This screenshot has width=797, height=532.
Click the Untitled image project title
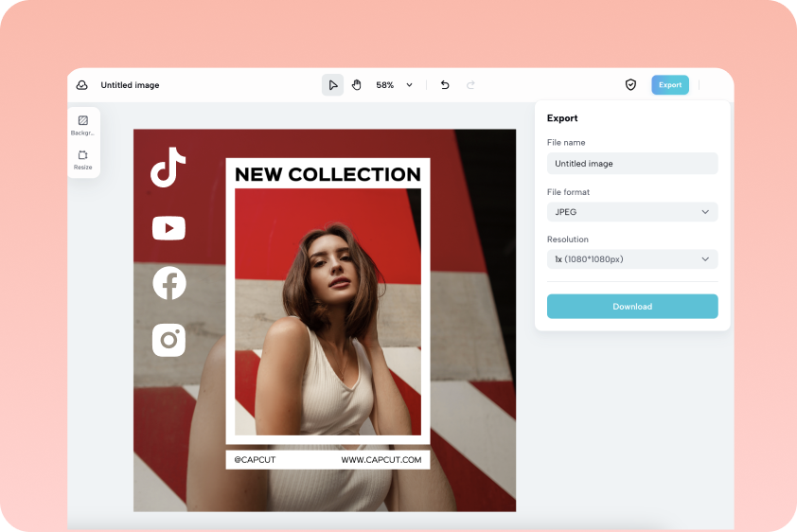pyautogui.click(x=130, y=85)
